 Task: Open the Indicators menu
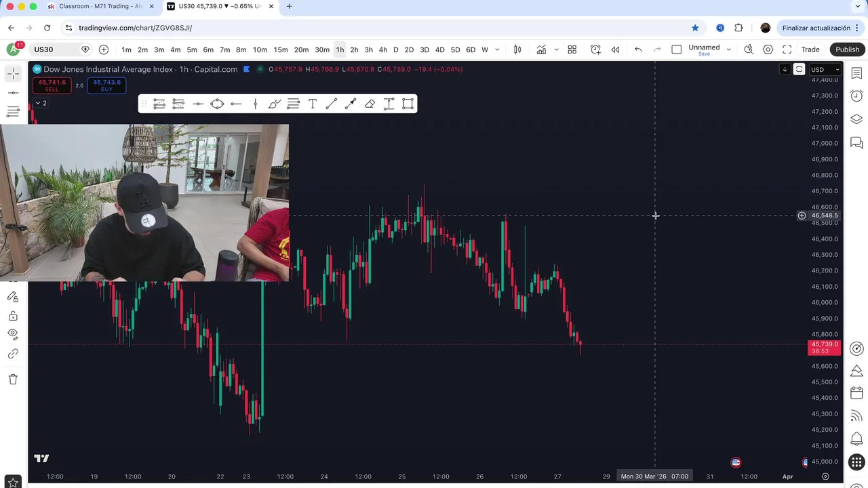(541, 49)
